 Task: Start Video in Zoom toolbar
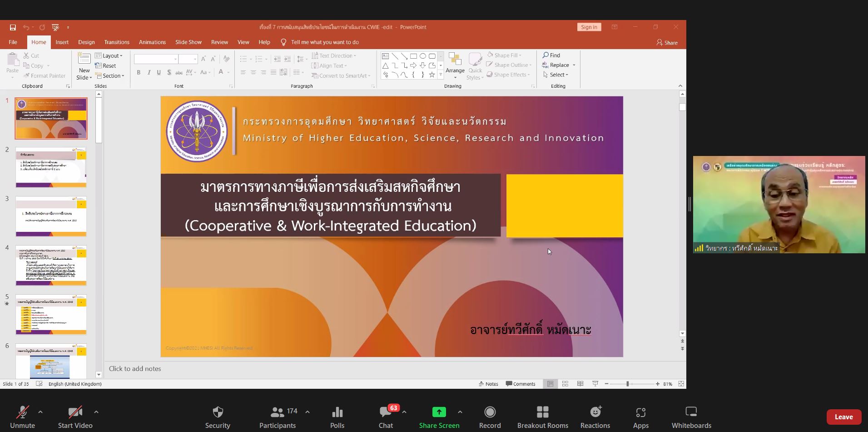(x=75, y=417)
